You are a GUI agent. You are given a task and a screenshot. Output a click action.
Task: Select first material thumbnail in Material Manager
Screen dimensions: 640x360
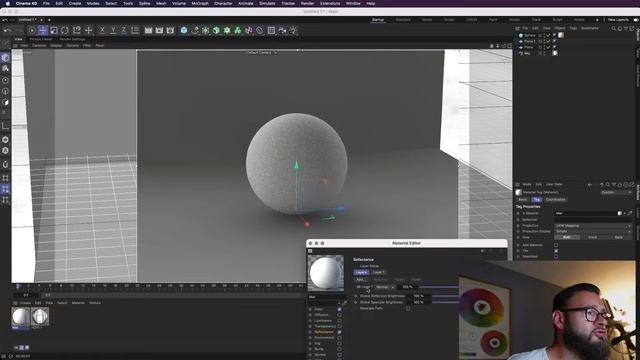click(21, 317)
